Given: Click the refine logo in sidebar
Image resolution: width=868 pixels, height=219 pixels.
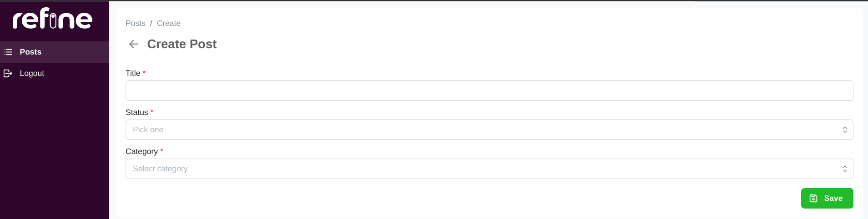Looking at the screenshot, I should [x=52, y=19].
